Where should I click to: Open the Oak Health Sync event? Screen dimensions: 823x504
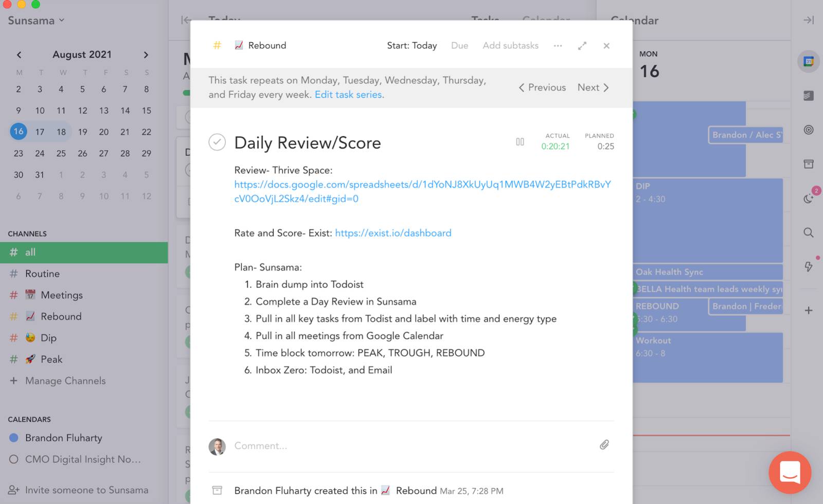point(708,272)
